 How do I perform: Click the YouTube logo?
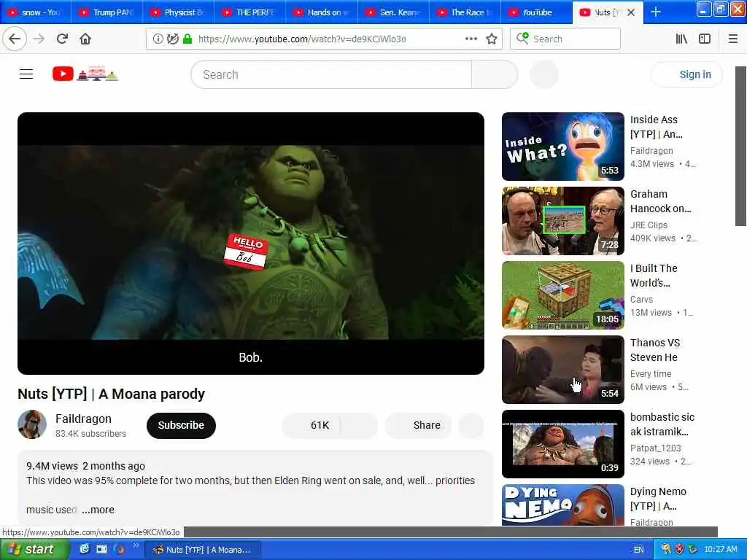pyautogui.click(x=85, y=74)
